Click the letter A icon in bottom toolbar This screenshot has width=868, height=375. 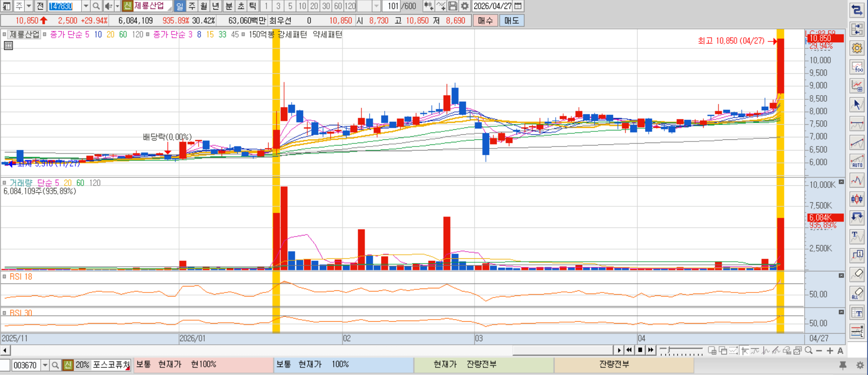coord(840,350)
